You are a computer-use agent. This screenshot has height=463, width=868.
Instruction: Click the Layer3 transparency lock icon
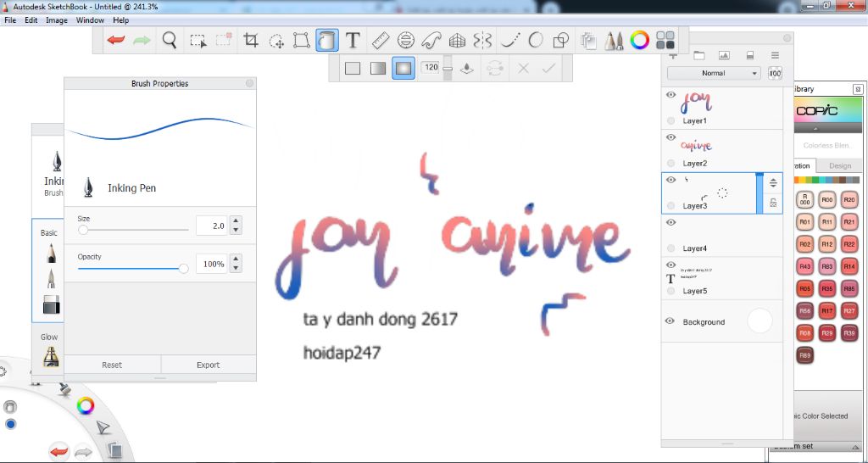(x=773, y=204)
